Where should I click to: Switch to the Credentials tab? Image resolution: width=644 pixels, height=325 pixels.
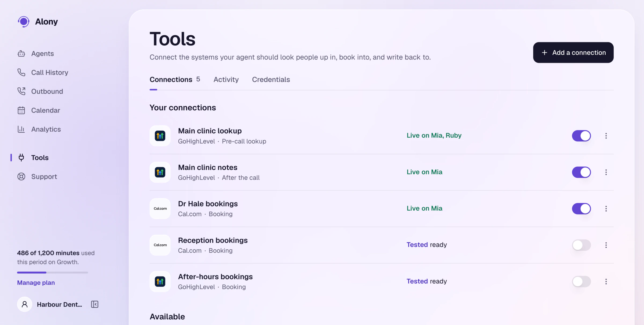271,80
